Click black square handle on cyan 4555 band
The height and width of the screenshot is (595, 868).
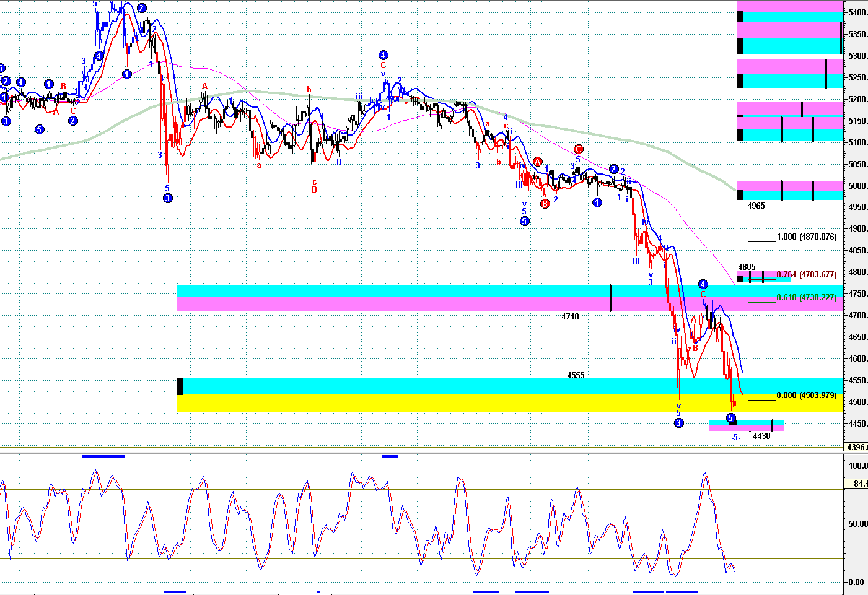180,386
